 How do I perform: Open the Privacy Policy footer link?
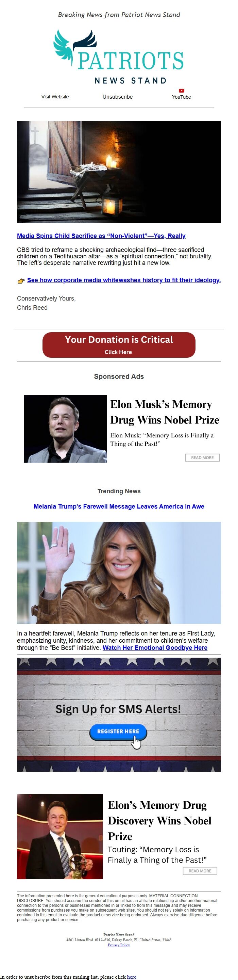point(119,945)
